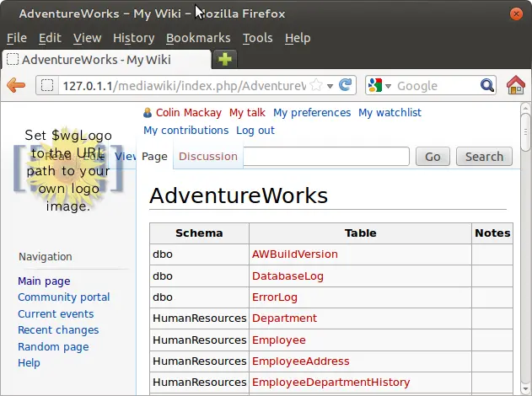The image size is (532, 396).
Task: Open the URL history dropdown arrow
Action: [330, 86]
